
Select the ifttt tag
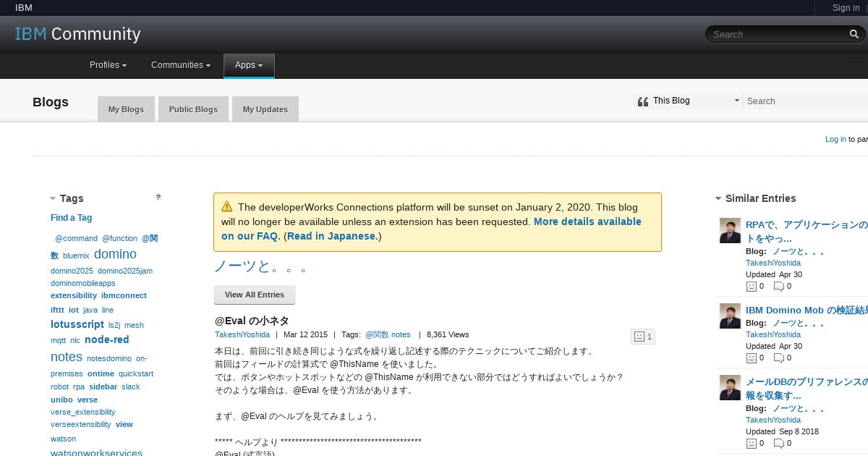tap(57, 310)
